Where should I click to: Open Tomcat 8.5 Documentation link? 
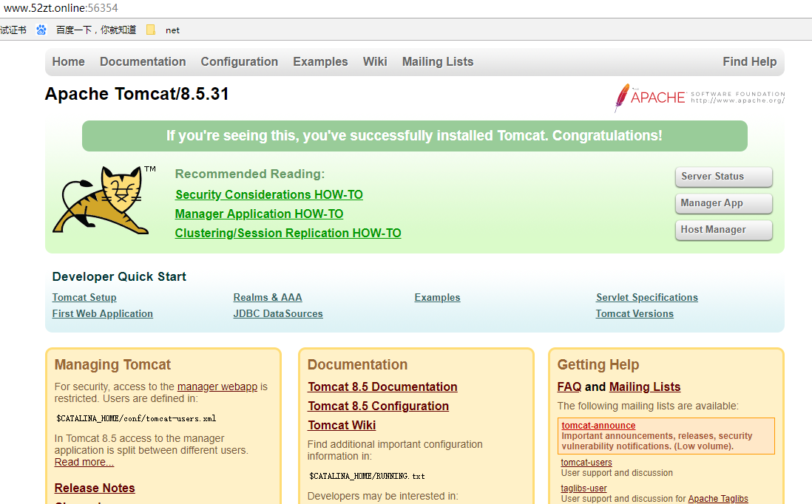382,386
